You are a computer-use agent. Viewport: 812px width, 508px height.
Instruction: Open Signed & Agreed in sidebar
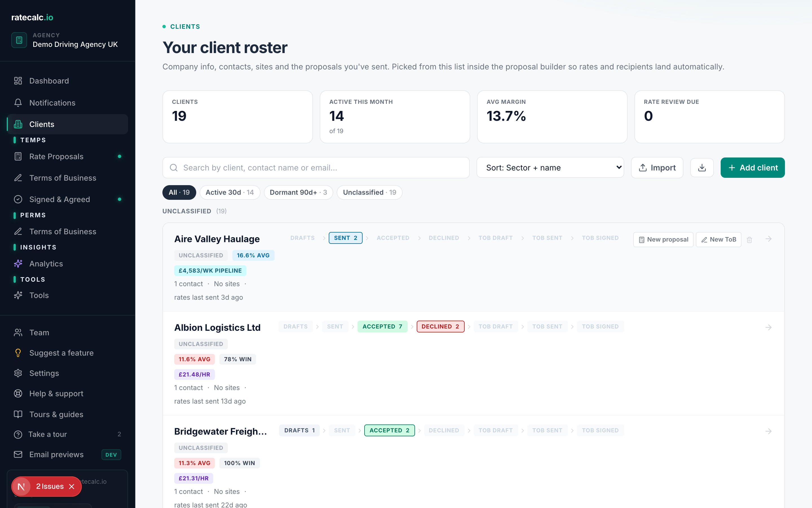[x=67, y=200]
